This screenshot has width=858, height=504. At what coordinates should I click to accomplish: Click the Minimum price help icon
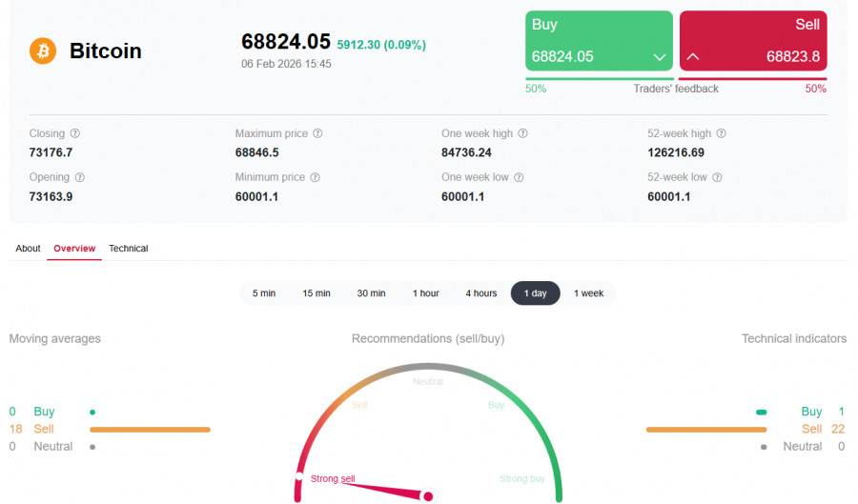[x=316, y=177]
